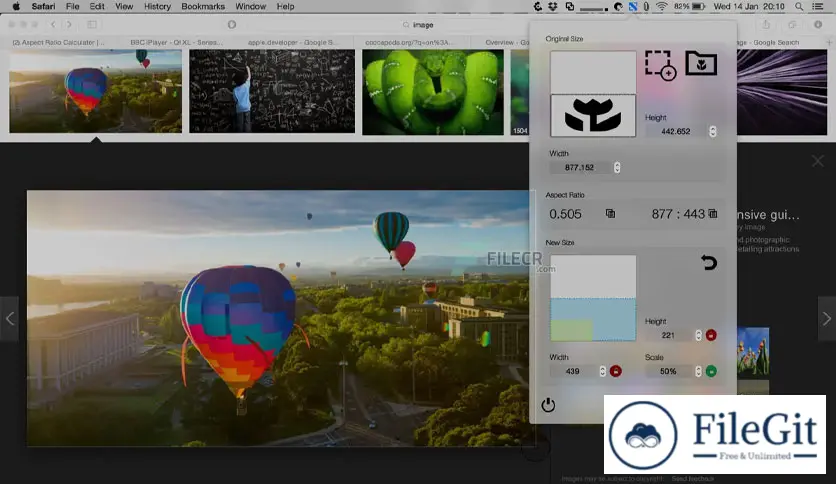Reset New Size with the undo arrow
Viewport: 836px width, 484px height.
tap(709, 262)
